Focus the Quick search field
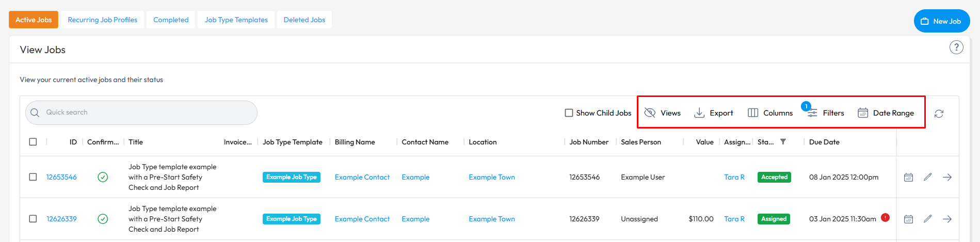The width and height of the screenshot is (980, 242). tap(141, 112)
